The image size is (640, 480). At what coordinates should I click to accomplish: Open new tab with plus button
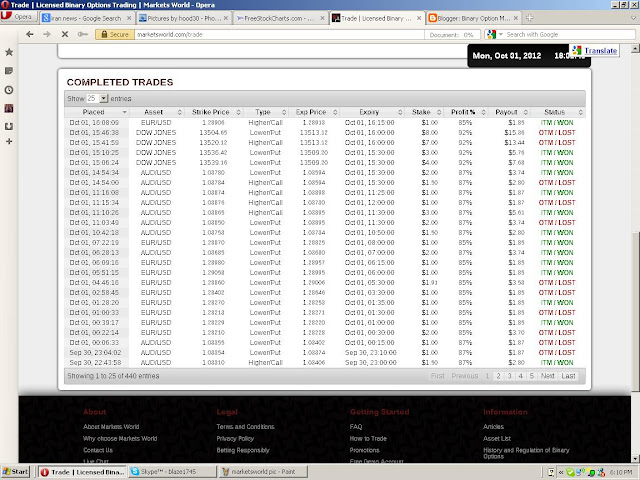pos(530,18)
